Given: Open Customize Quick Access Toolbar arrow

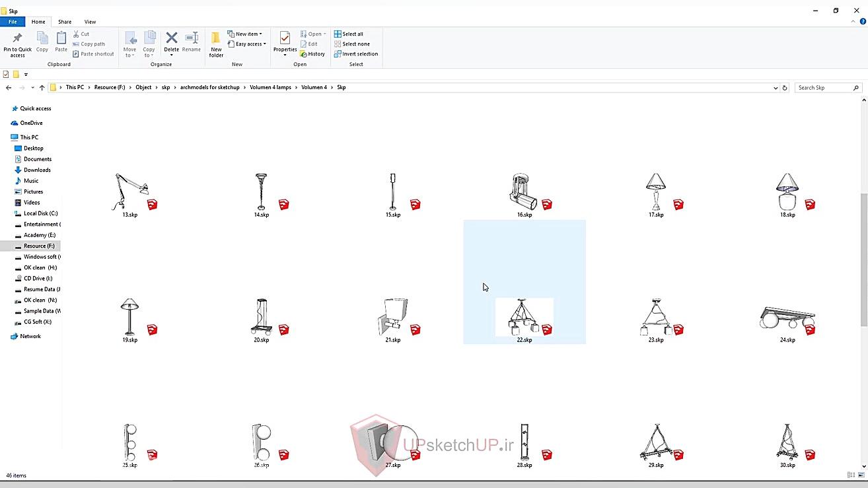Looking at the screenshot, I should (26, 75).
